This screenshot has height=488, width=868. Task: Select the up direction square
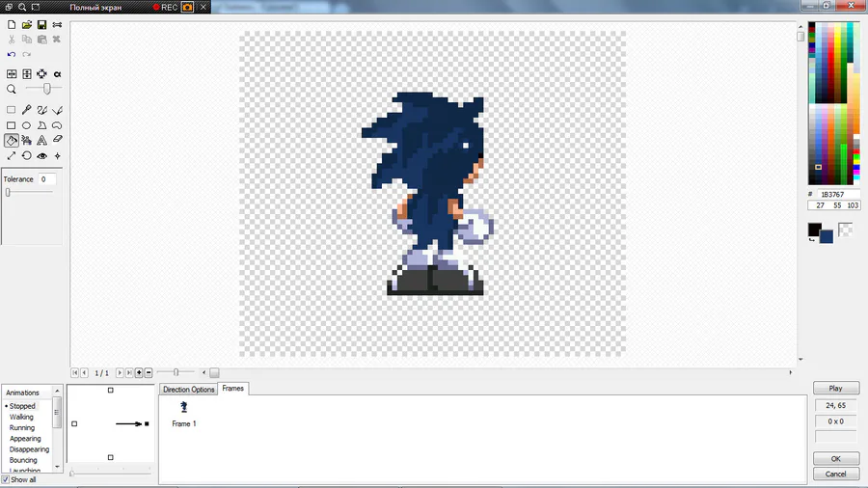coord(111,390)
